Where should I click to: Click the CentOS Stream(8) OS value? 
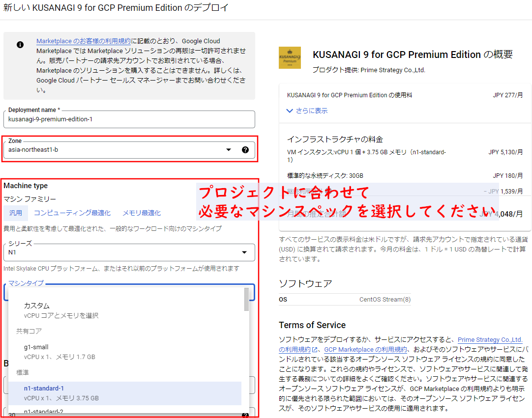pyautogui.click(x=385, y=300)
